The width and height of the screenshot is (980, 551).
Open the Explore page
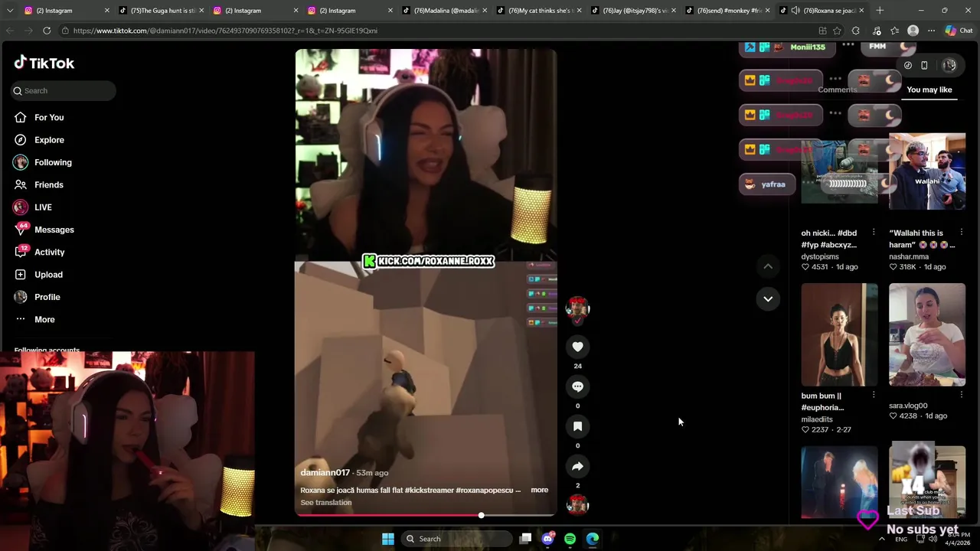pos(49,140)
